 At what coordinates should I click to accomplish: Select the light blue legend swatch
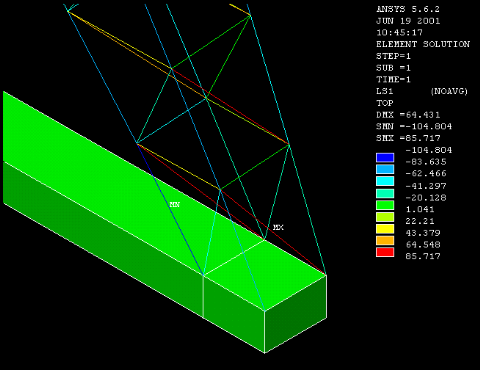pyautogui.click(x=385, y=169)
